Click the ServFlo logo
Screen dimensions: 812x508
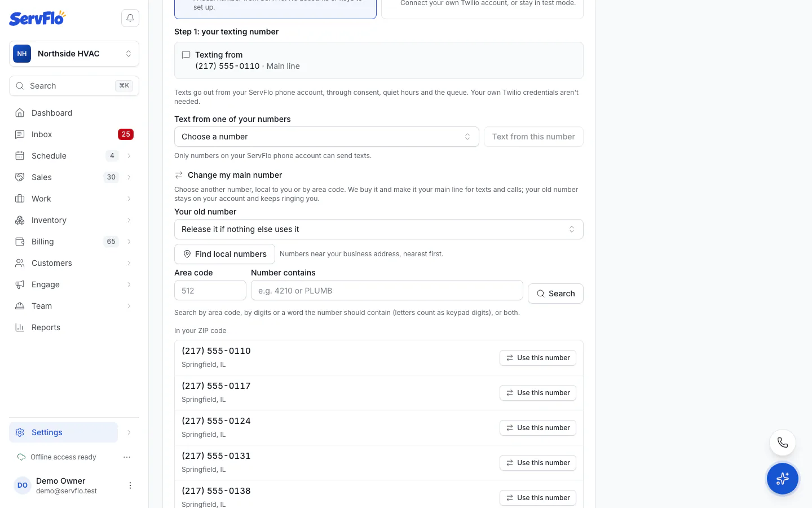click(37, 18)
